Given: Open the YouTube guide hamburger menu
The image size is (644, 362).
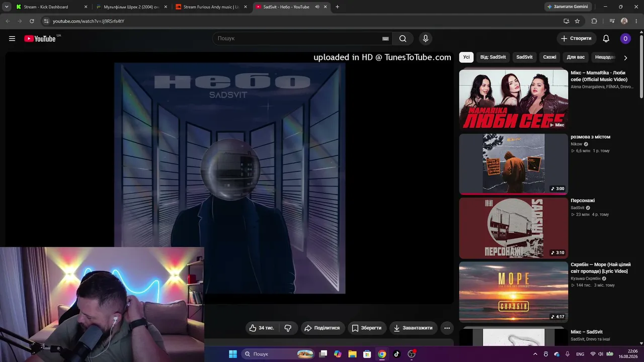Looking at the screenshot, I should coord(12,39).
